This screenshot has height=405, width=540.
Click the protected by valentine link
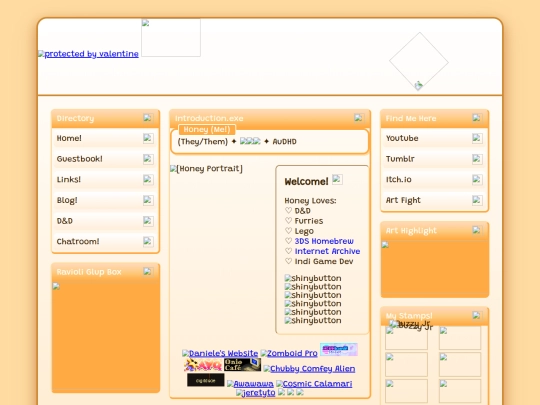pos(89,54)
